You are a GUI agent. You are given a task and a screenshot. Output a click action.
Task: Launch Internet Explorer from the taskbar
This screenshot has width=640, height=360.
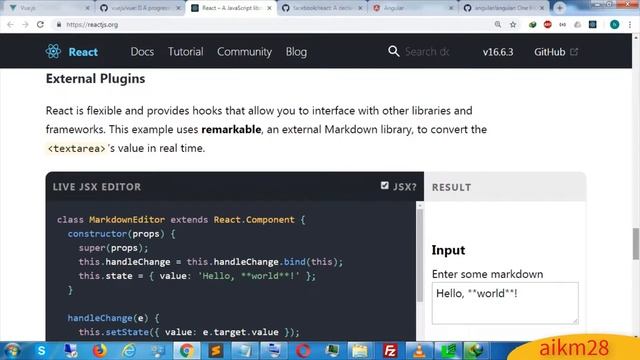coord(129,351)
